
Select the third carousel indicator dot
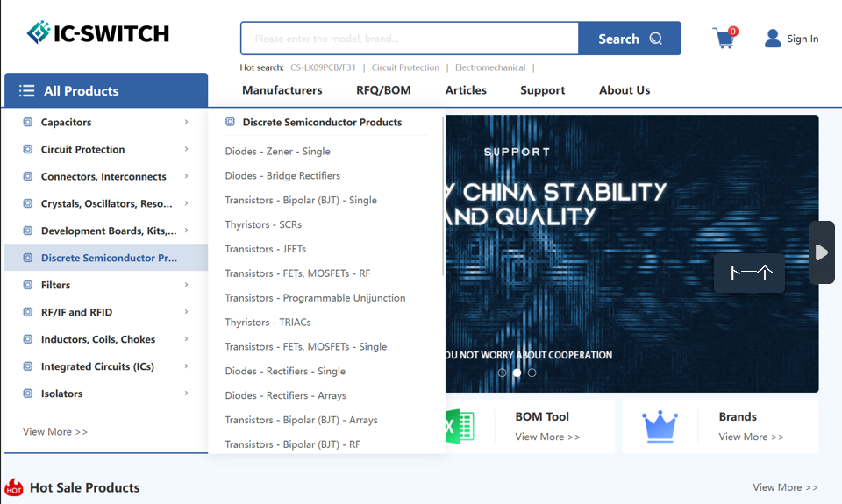tap(532, 373)
